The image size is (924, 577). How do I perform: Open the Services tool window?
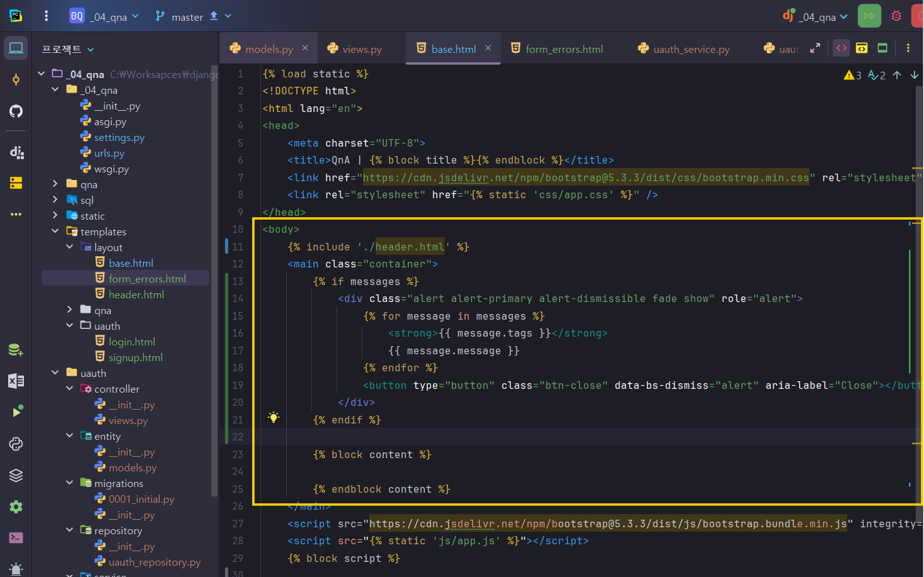click(x=16, y=412)
